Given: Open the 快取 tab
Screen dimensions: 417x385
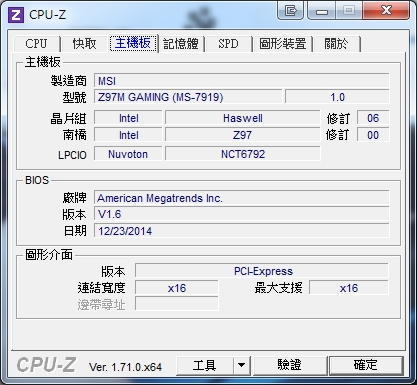Looking at the screenshot, I should point(84,44).
